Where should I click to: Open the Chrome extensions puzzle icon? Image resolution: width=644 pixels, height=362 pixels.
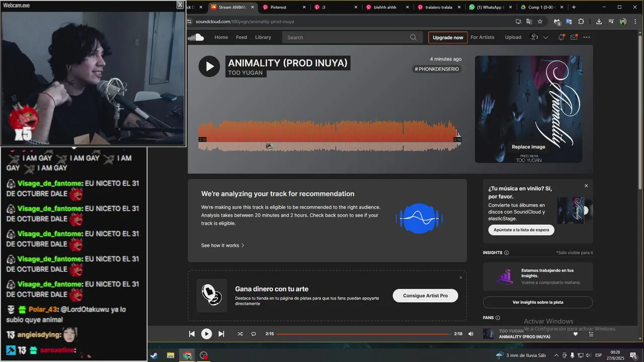(581, 22)
